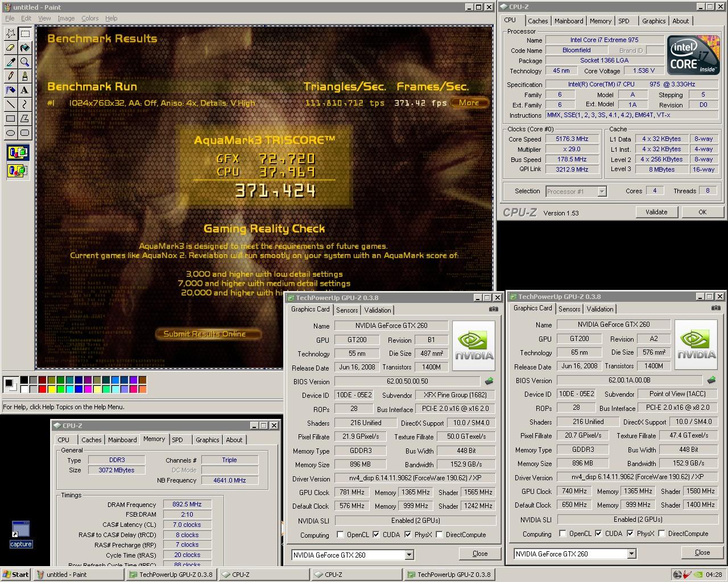
Task: Click Close in the left GPU-Z window
Action: pyautogui.click(x=480, y=554)
